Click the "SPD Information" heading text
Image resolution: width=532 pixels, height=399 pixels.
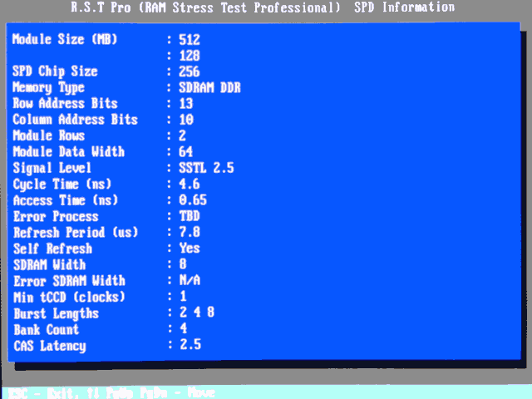click(x=405, y=7)
